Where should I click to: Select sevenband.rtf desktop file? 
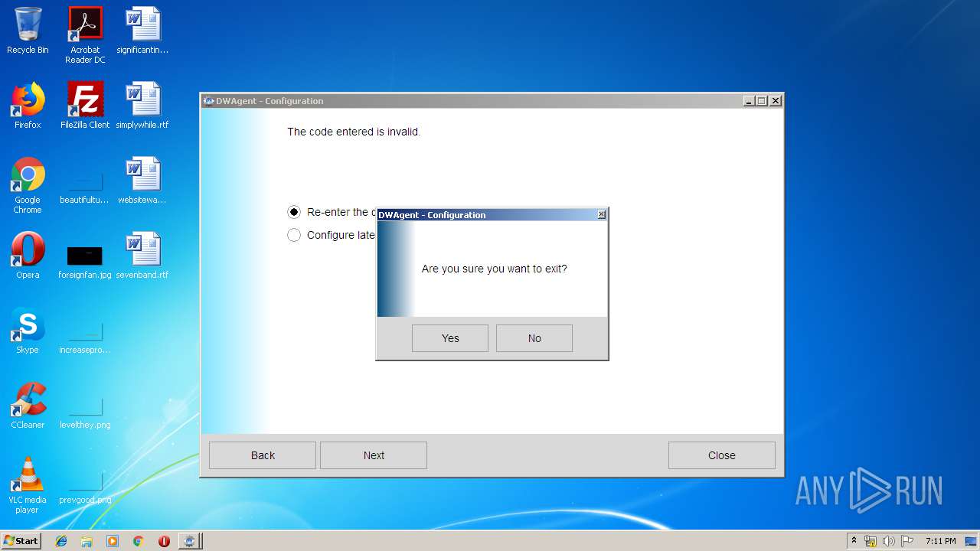(142, 256)
